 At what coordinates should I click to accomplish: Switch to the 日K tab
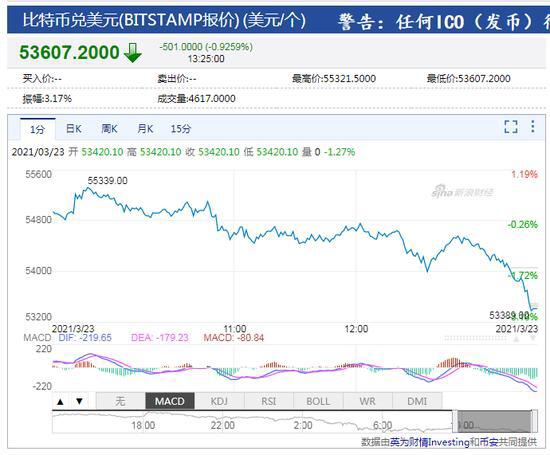click(74, 129)
